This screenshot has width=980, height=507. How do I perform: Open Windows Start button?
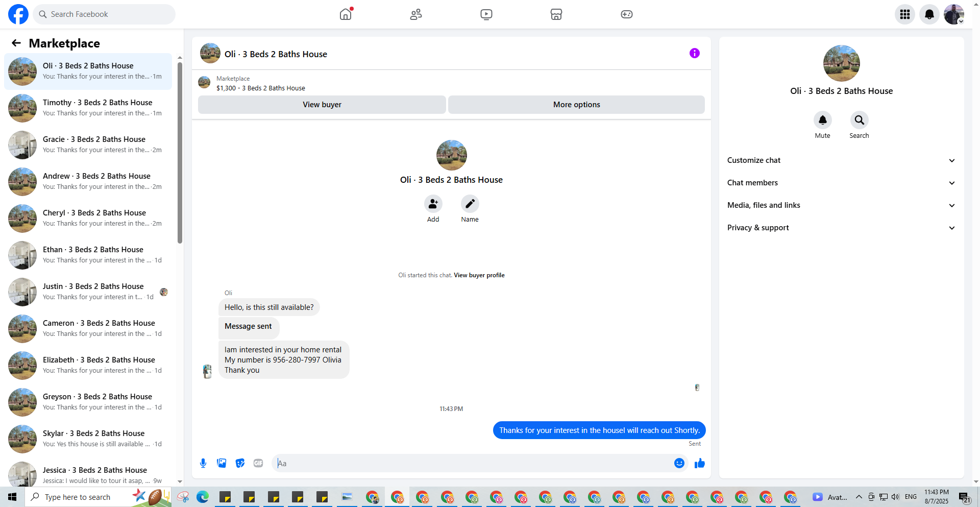click(12, 497)
